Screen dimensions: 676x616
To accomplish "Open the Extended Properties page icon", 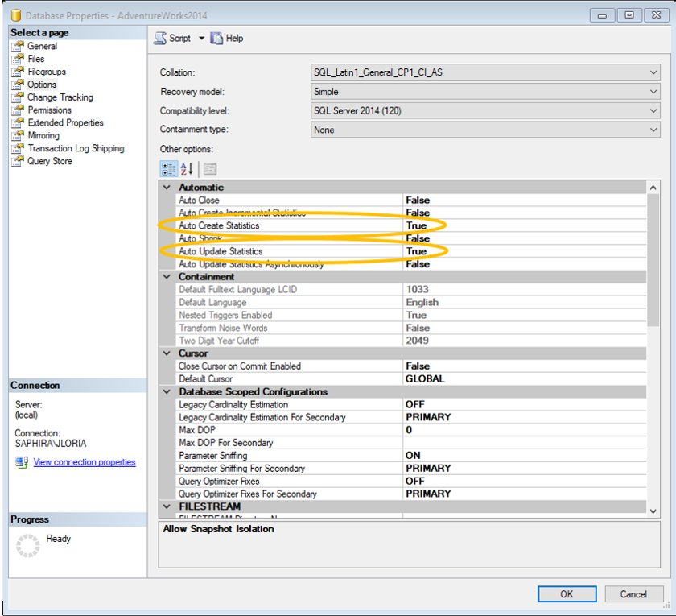I will click(18, 123).
